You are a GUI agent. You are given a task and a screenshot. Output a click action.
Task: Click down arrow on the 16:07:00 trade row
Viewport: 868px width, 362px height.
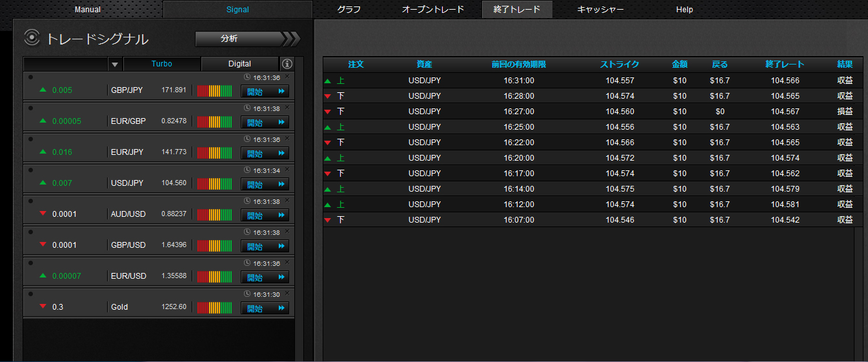328,220
